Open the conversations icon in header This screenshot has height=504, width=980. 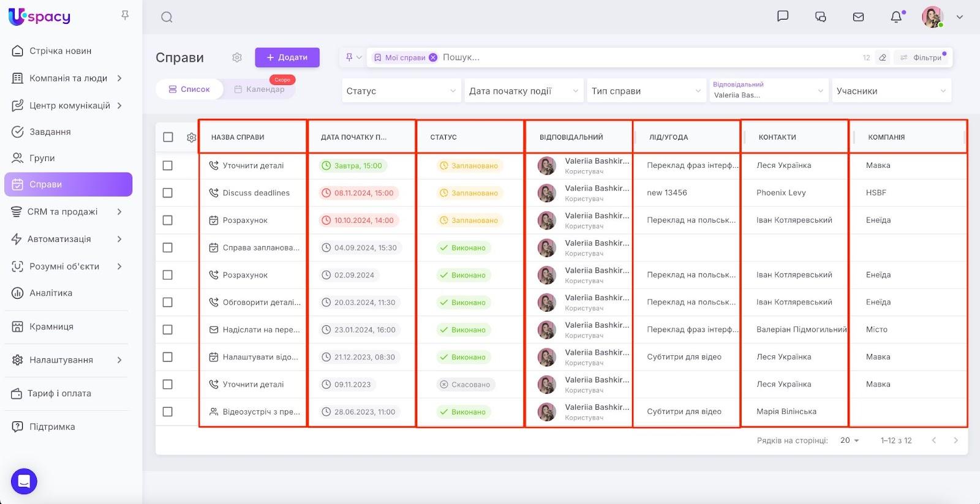tap(821, 17)
